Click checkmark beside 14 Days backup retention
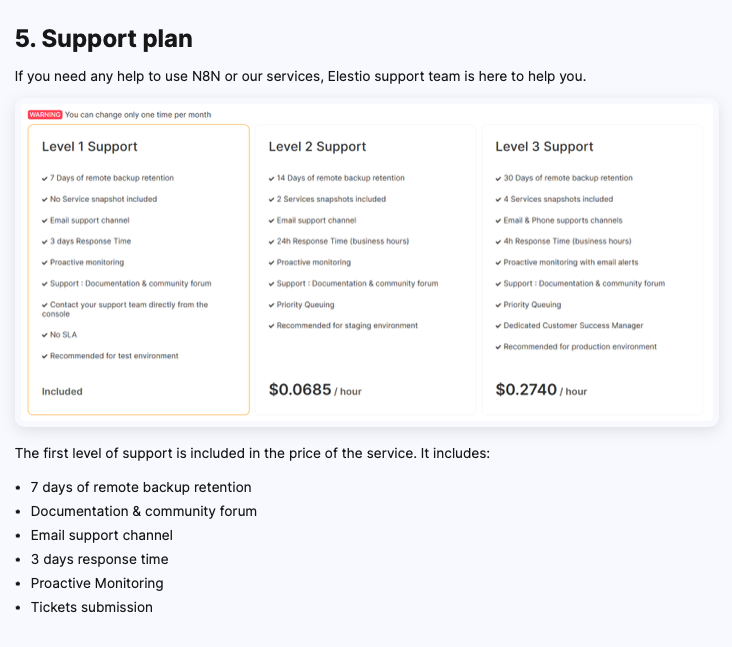 point(271,178)
